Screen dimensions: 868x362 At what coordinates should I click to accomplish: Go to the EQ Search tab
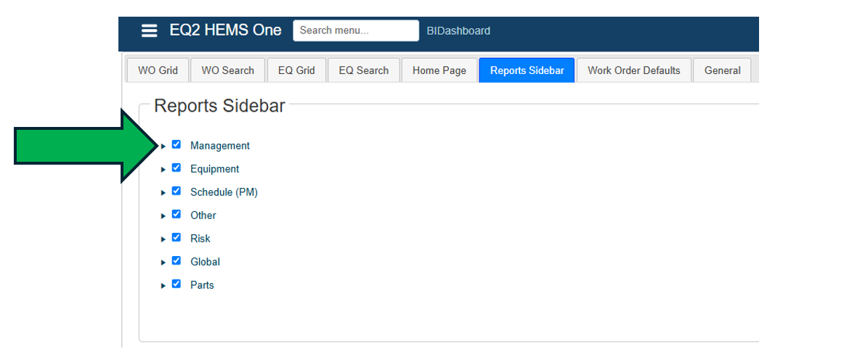pyautogui.click(x=363, y=70)
